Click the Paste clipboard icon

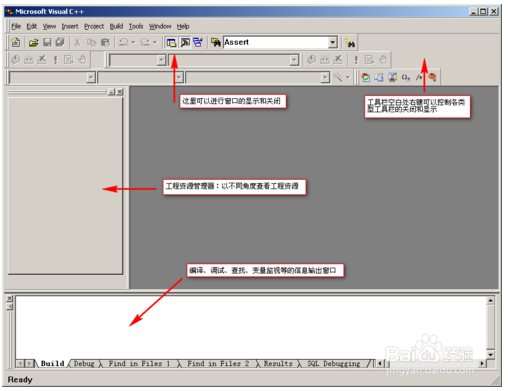pyautogui.click(x=105, y=42)
